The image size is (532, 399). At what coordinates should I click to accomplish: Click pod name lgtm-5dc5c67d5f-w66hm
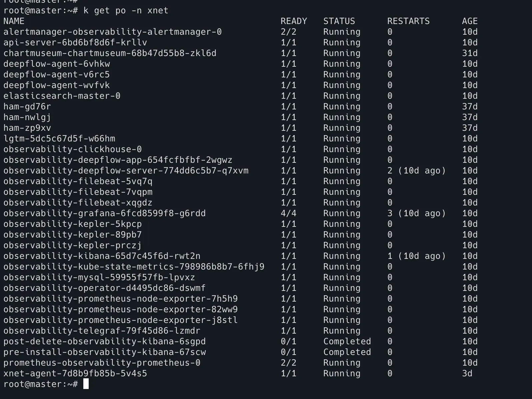(x=59, y=138)
